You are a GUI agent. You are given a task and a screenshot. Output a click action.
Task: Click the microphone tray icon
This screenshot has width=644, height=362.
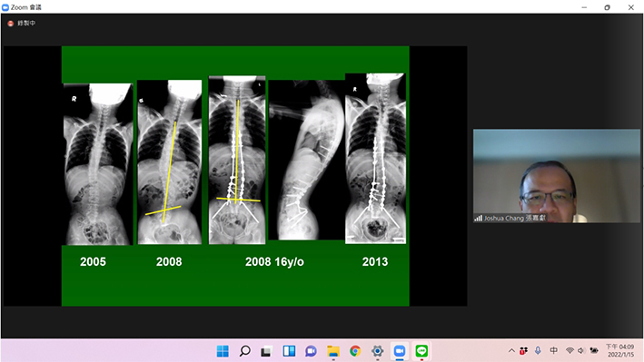pos(538,350)
